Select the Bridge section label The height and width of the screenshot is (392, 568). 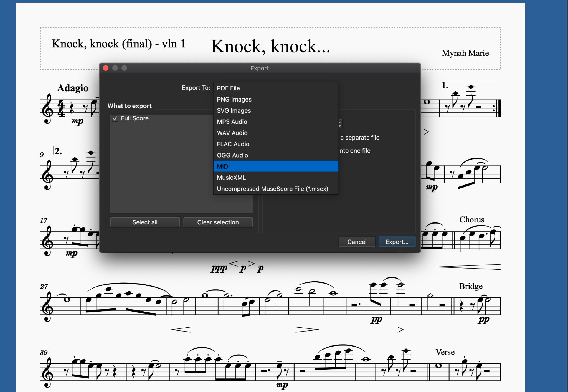471,286
